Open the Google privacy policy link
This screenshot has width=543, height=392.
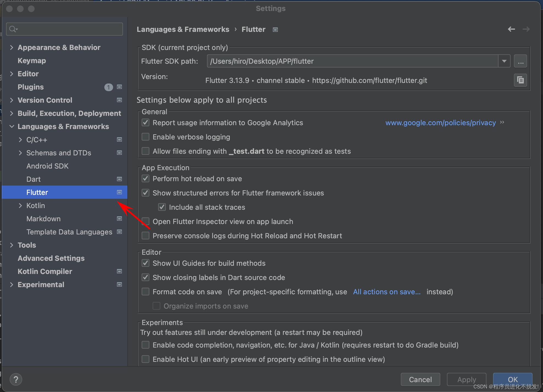point(440,123)
